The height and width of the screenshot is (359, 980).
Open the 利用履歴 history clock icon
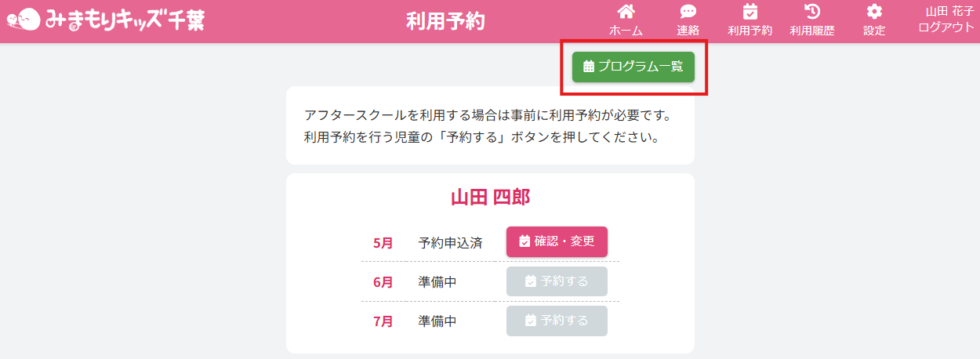[812, 11]
